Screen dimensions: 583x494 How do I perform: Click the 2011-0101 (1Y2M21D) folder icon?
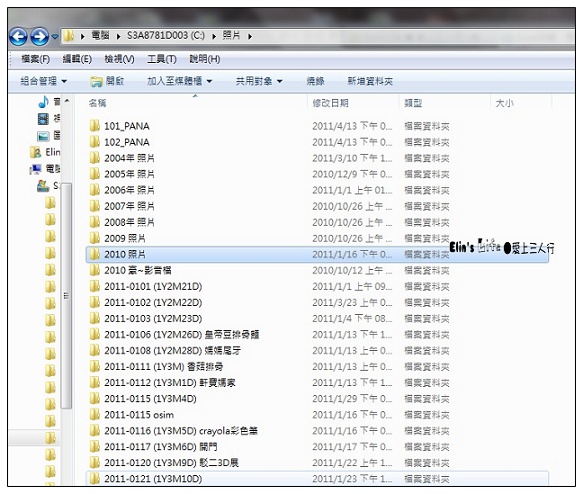click(x=95, y=286)
